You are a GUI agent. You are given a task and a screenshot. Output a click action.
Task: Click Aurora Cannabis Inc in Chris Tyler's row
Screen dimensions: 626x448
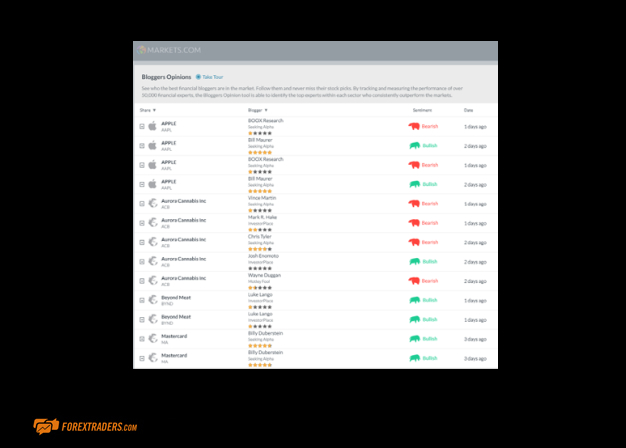coord(184,240)
